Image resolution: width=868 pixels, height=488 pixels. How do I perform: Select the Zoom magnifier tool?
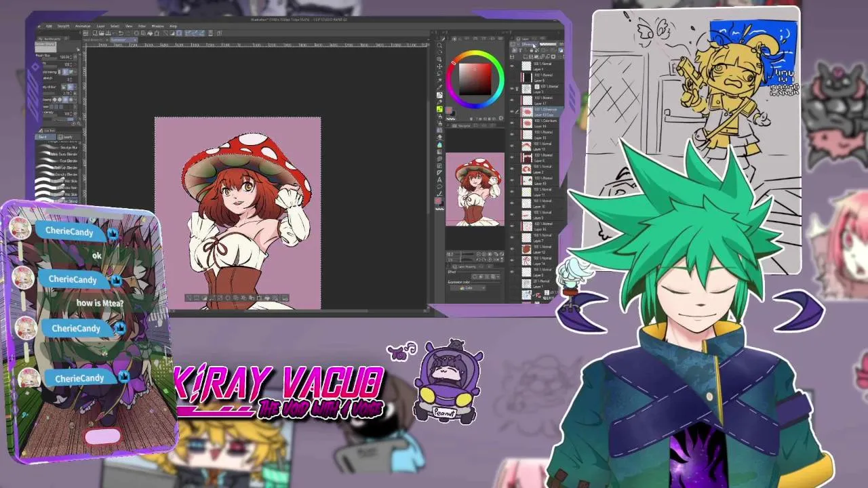[439, 45]
